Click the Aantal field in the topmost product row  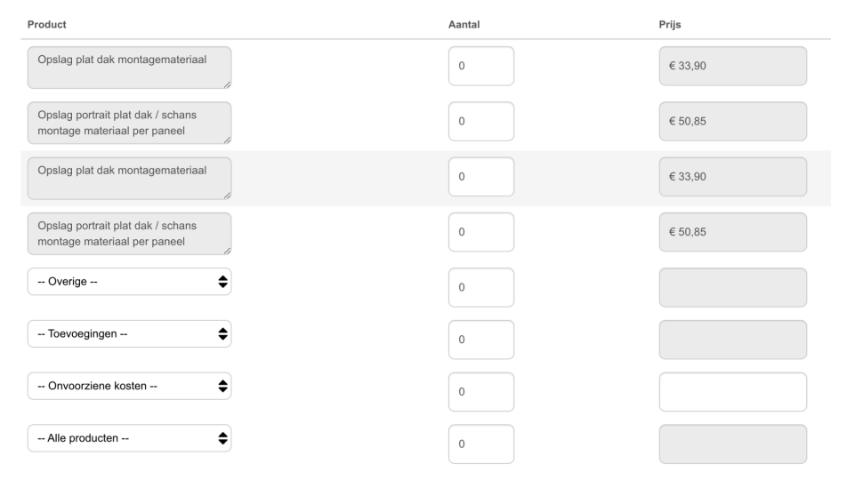coord(480,66)
